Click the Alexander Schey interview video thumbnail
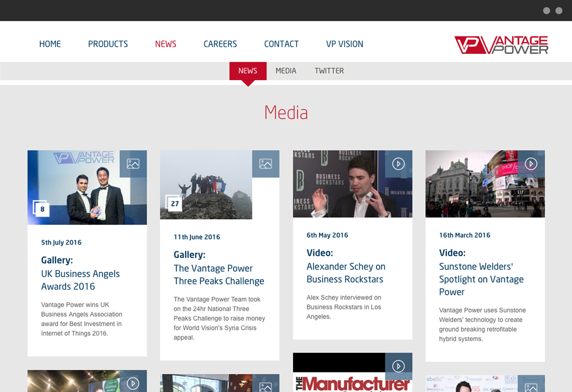The height and width of the screenshot is (392, 572). point(353,184)
